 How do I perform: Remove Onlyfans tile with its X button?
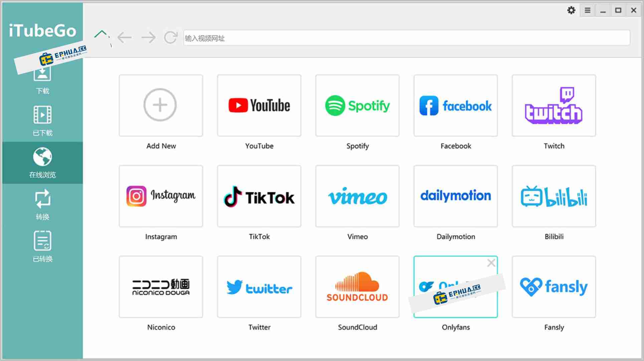pyautogui.click(x=491, y=263)
